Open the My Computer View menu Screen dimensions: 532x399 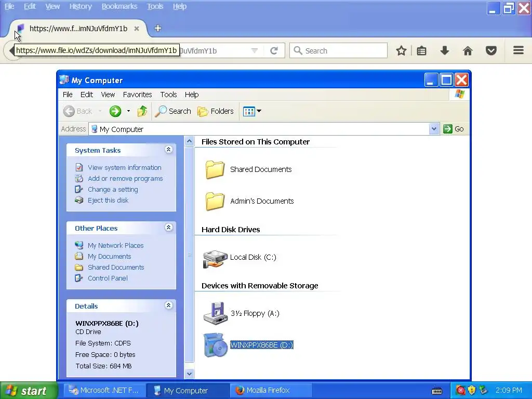click(x=108, y=95)
